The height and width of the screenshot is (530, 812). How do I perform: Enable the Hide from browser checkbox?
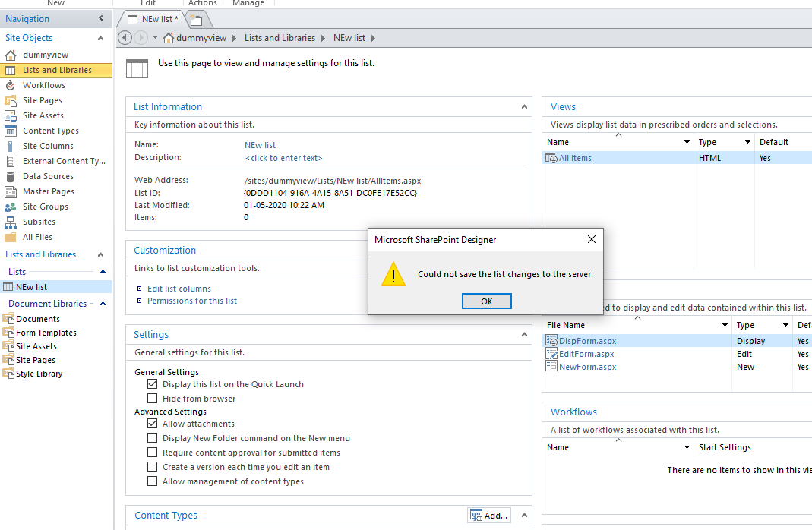pyautogui.click(x=153, y=398)
